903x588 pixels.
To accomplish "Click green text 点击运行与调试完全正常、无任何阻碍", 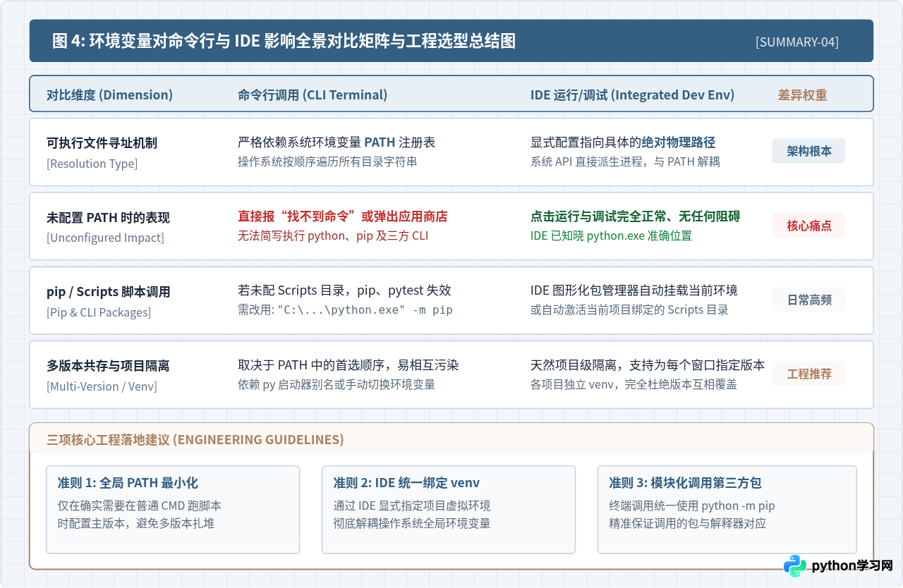I will click(x=636, y=216).
